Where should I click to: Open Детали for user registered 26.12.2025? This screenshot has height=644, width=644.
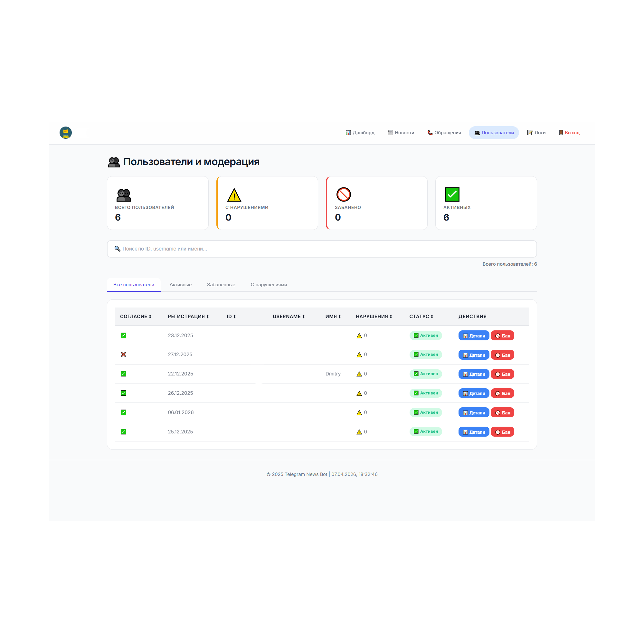[x=474, y=393]
